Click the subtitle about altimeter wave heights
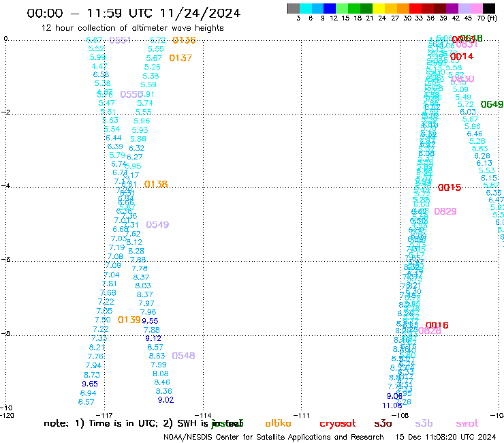This screenshot has width=504, height=443. click(x=132, y=28)
